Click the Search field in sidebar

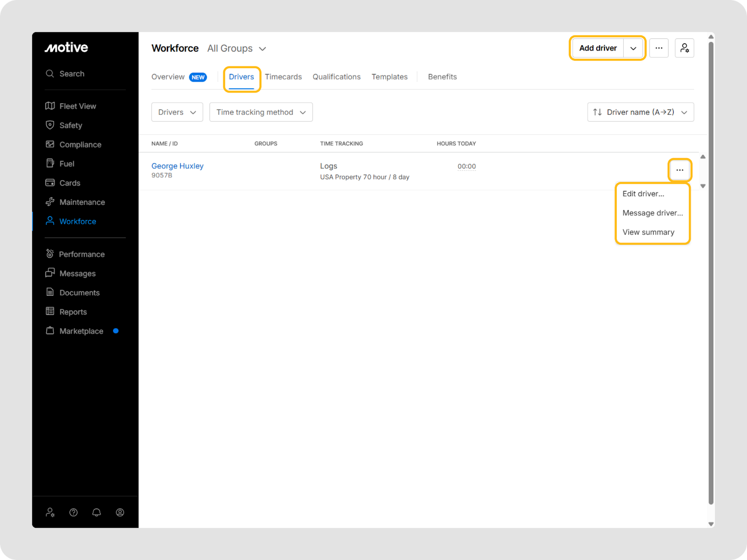[72, 74]
